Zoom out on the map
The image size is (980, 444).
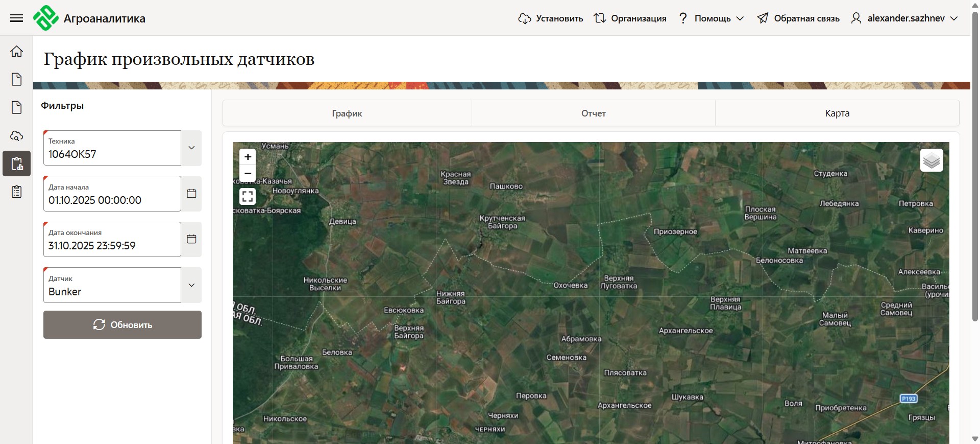pyautogui.click(x=248, y=173)
